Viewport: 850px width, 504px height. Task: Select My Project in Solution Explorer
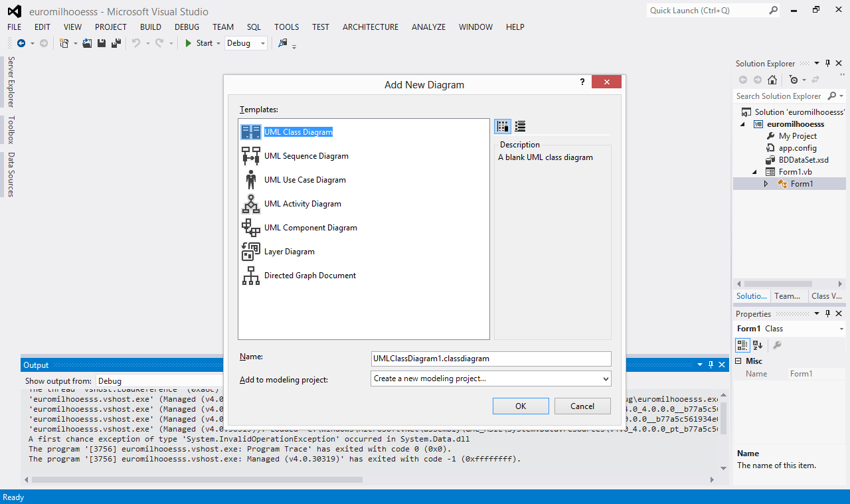pos(798,136)
